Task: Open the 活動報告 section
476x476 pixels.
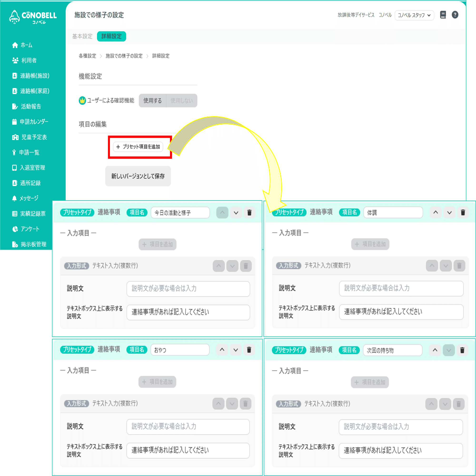Action: (15, 106)
